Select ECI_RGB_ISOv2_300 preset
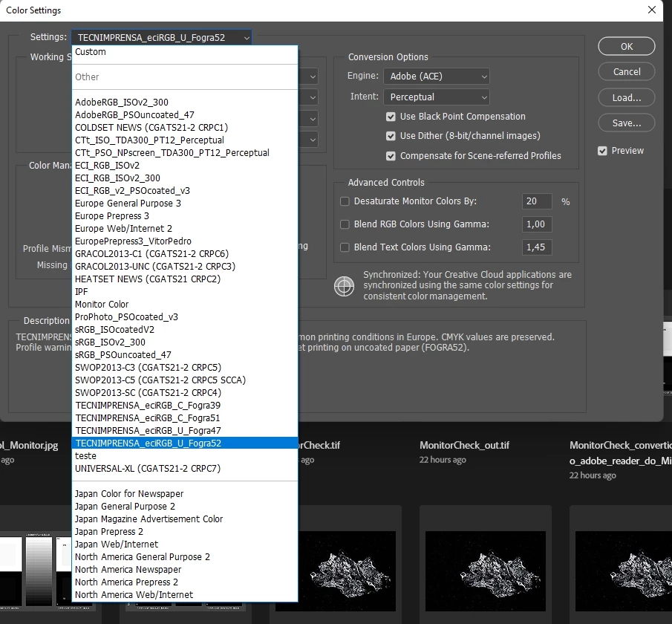This screenshot has width=672, height=624. tap(185, 178)
